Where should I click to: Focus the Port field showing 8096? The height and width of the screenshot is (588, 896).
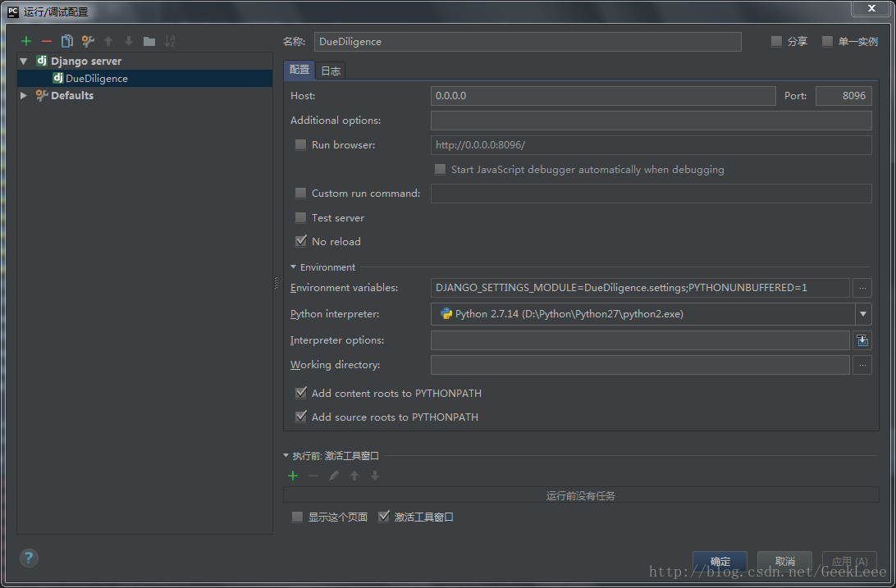tap(843, 96)
